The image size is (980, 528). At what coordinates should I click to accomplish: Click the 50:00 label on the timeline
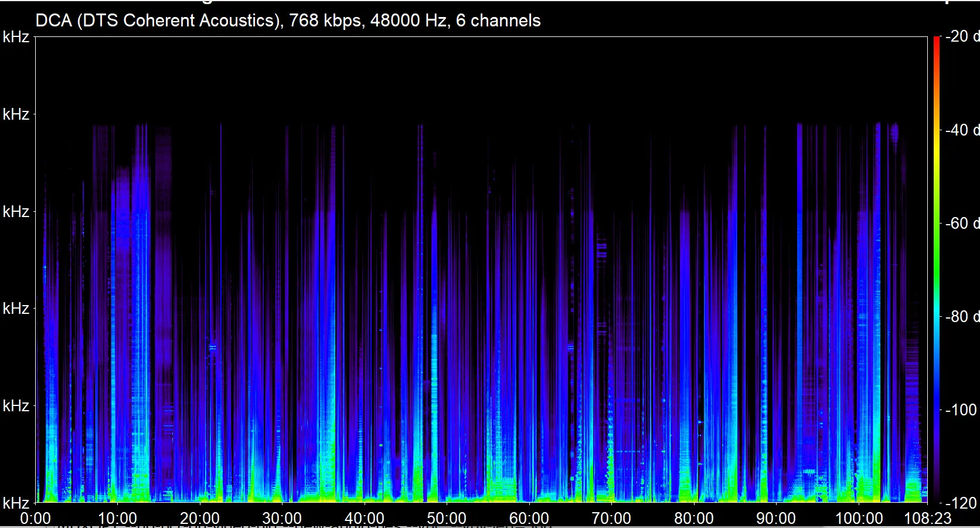[447, 518]
